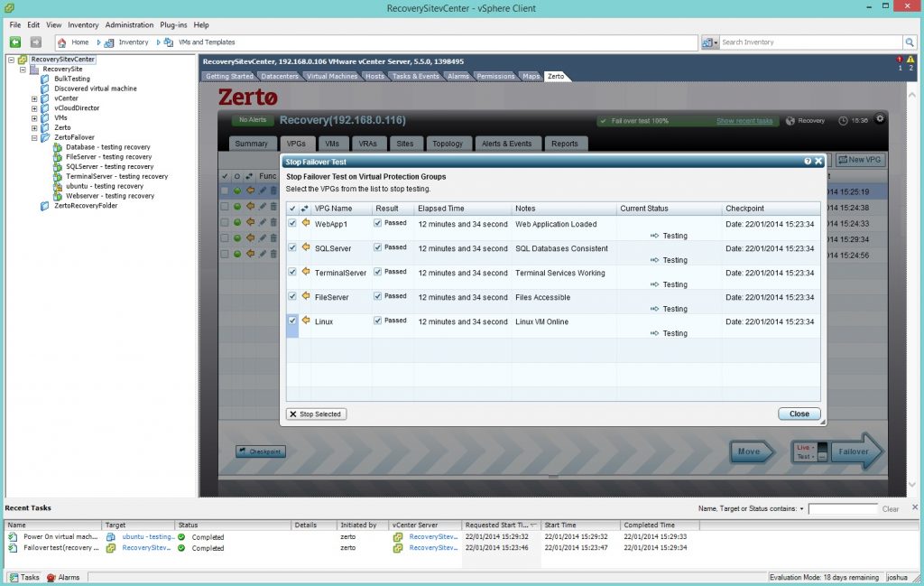
Task: Click the New VPG button
Action: 860,160
